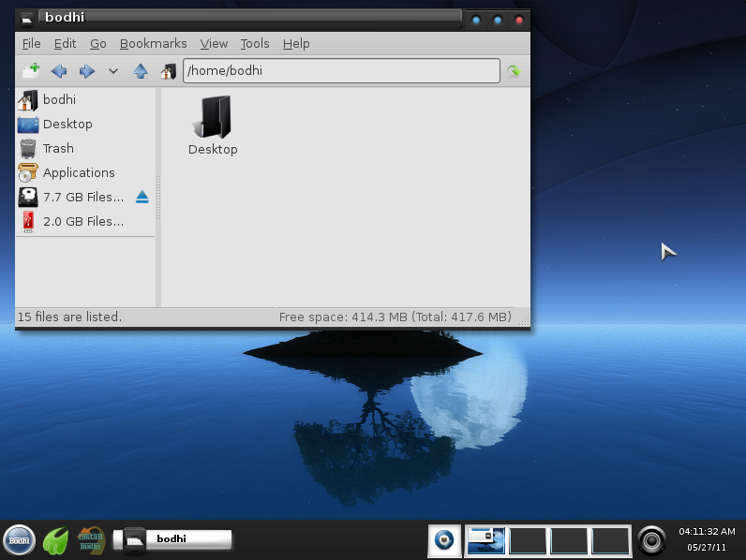This screenshot has height=560, width=746.
Task: Click the '15 files are listed.' status text
Action: click(69, 317)
